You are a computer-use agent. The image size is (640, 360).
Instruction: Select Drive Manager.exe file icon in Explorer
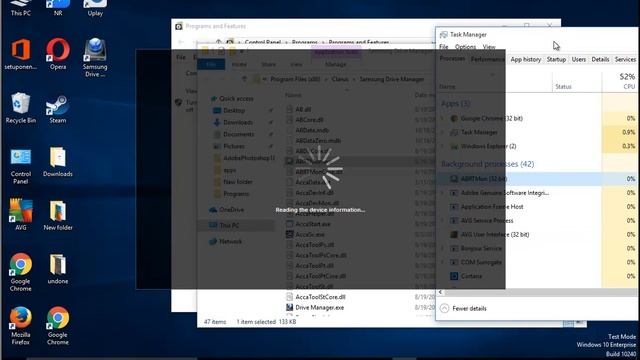pos(289,307)
